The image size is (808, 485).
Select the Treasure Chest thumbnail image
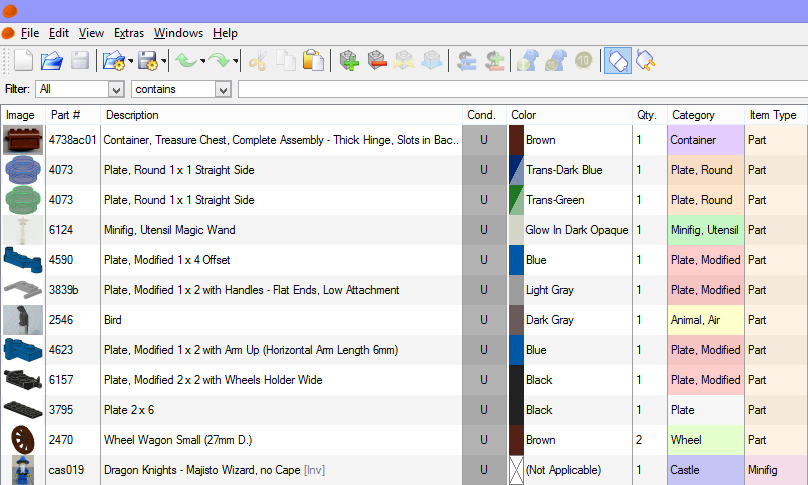point(23,140)
